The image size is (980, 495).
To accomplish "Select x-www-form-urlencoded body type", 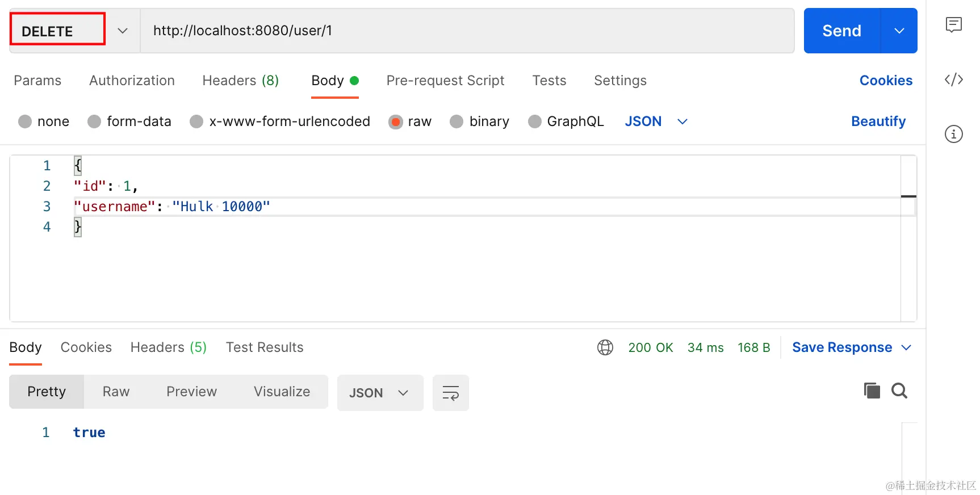I will point(280,121).
